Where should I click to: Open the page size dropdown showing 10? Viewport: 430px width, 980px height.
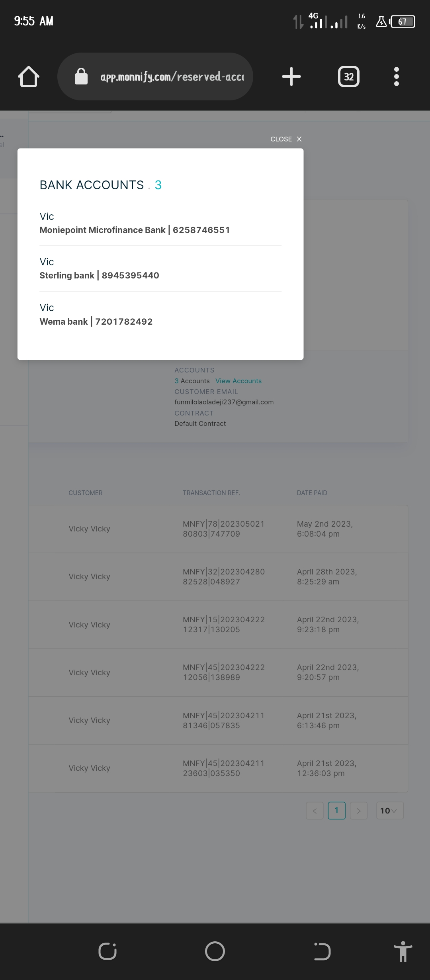(389, 811)
